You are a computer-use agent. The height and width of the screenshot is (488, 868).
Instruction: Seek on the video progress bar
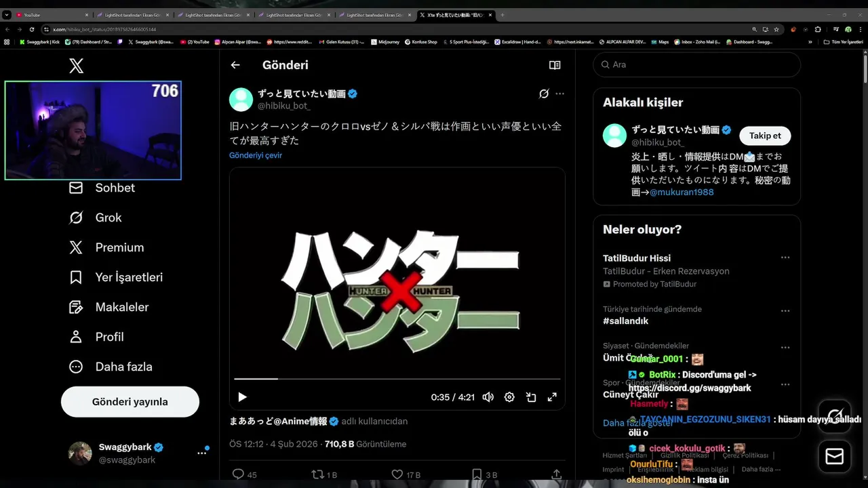pyautogui.click(x=397, y=379)
